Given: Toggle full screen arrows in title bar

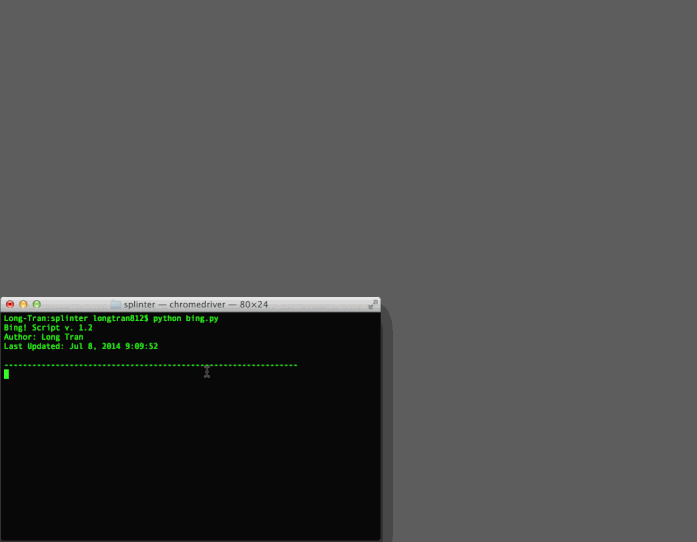Looking at the screenshot, I should [373, 304].
